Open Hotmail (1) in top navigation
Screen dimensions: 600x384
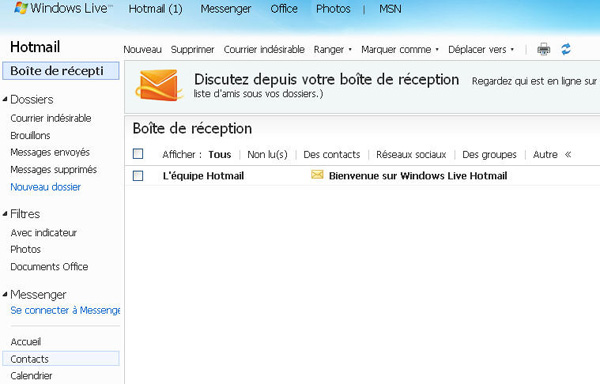coord(155,9)
